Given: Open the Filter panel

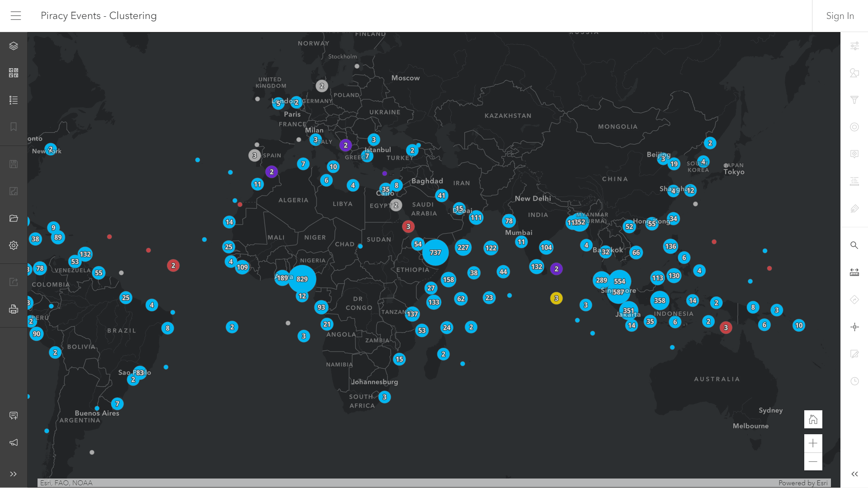Looking at the screenshot, I should (x=854, y=100).
